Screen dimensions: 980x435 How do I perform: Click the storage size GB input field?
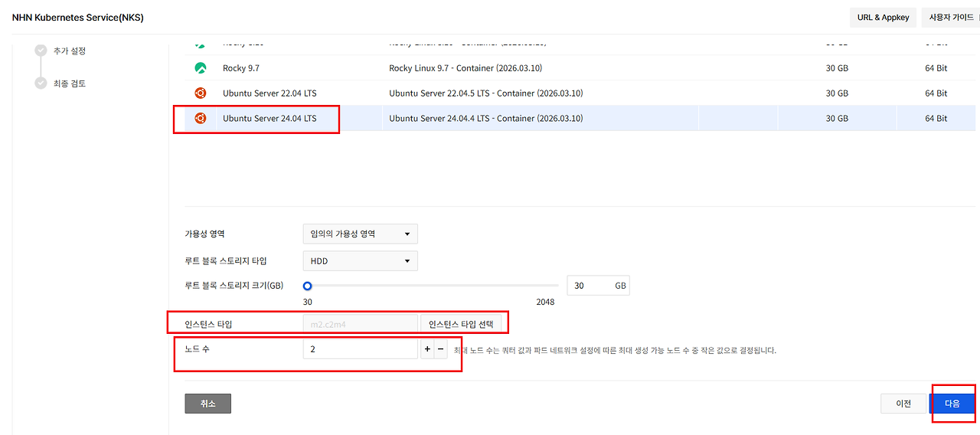[598, 286]
